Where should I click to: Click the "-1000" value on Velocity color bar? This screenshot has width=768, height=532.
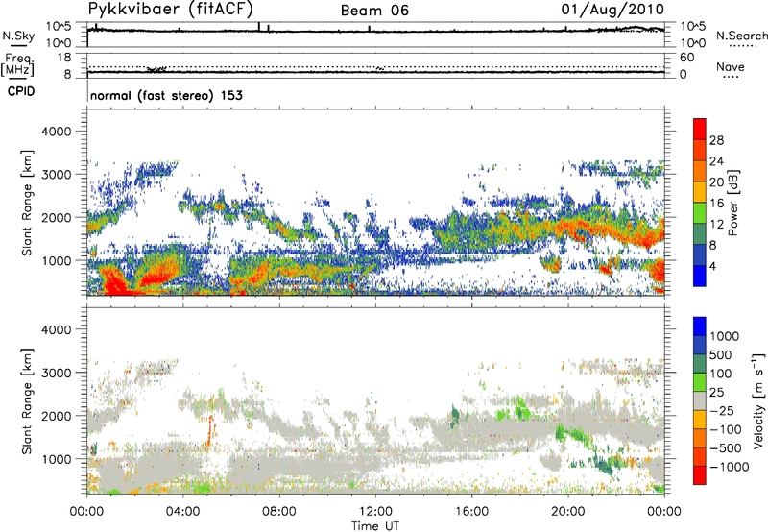730,467
